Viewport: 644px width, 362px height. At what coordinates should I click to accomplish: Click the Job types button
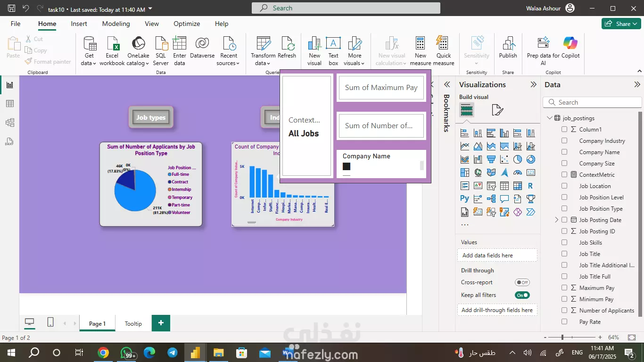[151, 117]
